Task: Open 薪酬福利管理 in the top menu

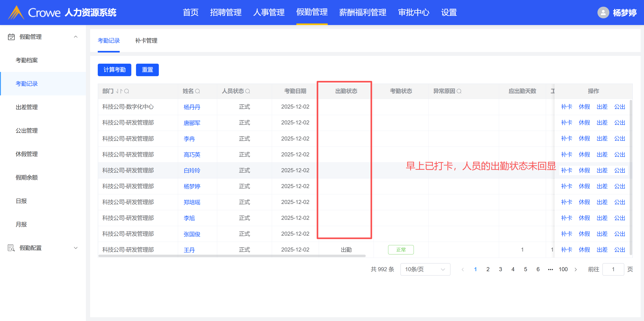Action: click(363, 13)
